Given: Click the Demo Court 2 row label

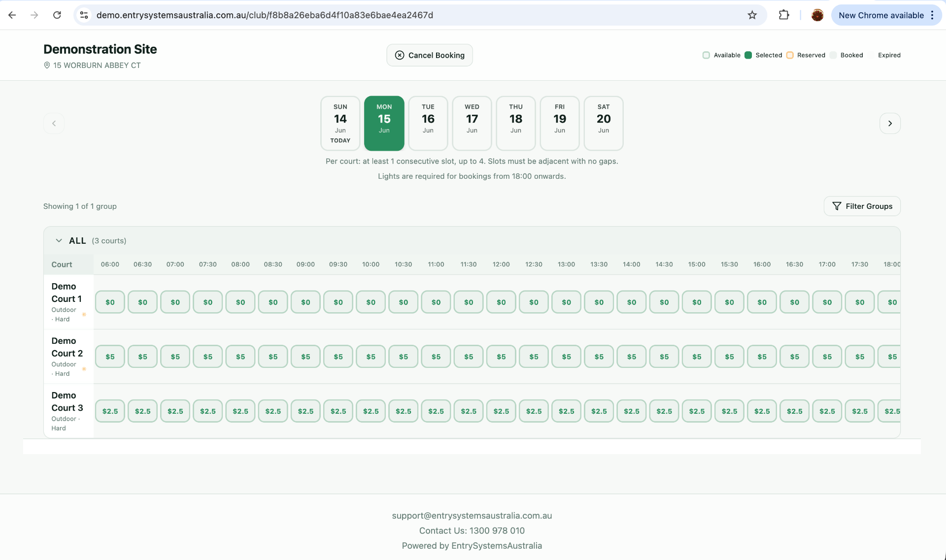Looking at the screenshot, I should [x=67, y=347].
